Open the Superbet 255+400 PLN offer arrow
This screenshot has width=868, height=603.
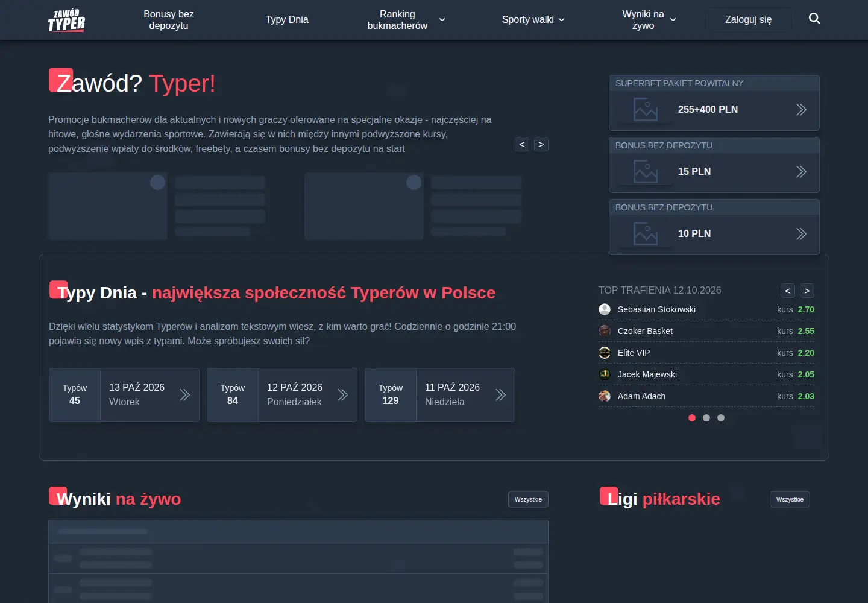801,110
